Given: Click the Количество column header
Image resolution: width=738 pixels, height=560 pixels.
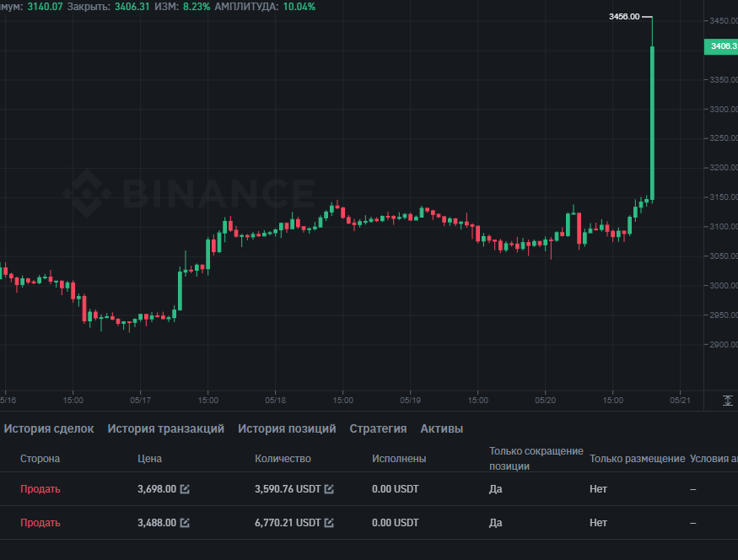Looking at the screenshot, I should pos(283,459).
